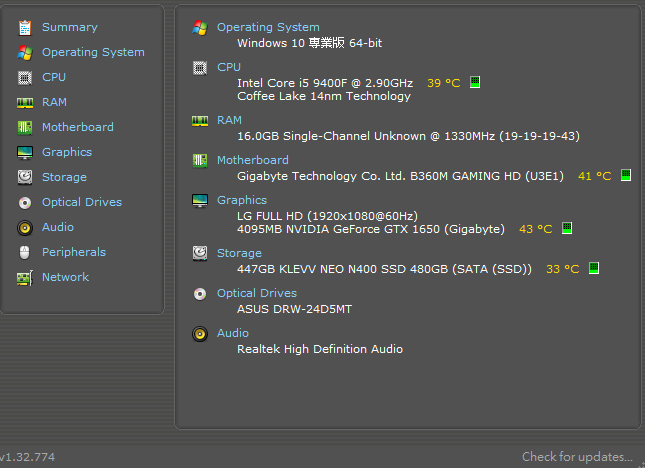Click the Audio heading in summary panel

(x=233, y=333)
